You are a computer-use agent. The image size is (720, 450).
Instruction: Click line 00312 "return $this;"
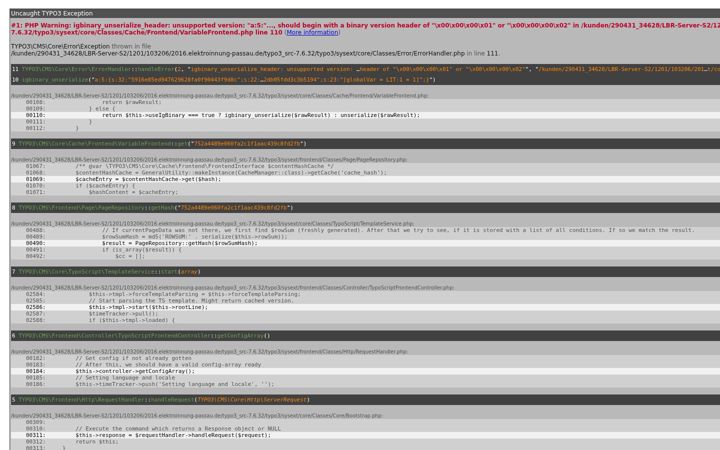point(365,441)
